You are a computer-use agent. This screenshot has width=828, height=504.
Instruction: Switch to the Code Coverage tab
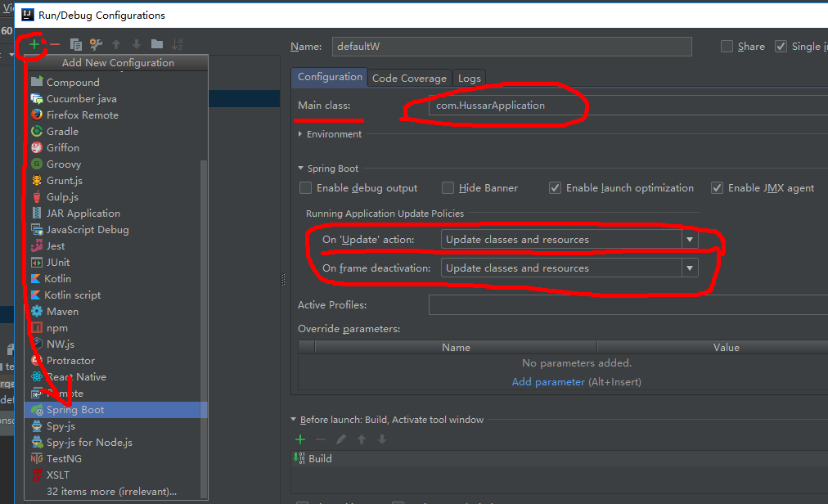[x=409, y=79]
